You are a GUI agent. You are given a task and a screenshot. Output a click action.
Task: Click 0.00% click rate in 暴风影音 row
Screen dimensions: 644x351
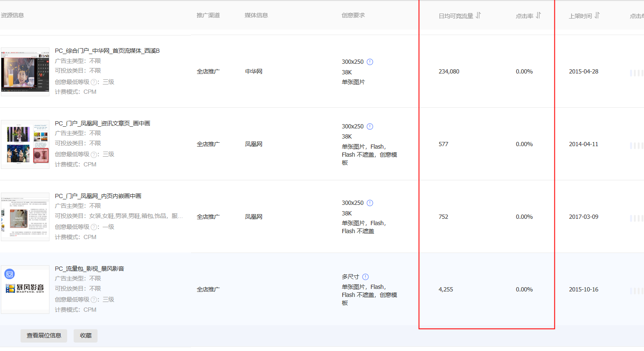[524, 289]
